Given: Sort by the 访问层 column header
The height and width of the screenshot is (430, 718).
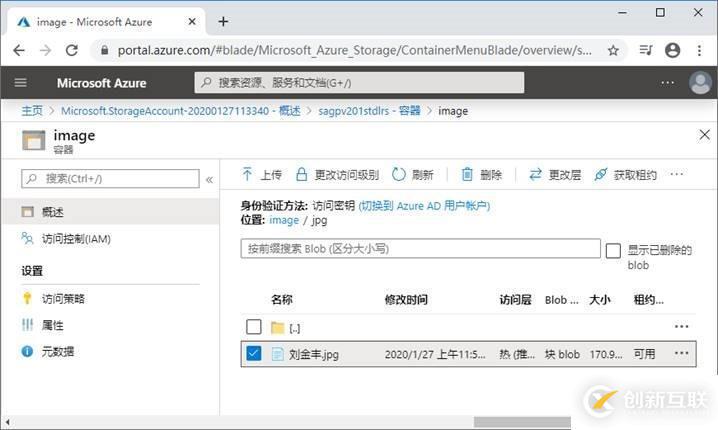Looking at the screenshot, I should 515,299.
